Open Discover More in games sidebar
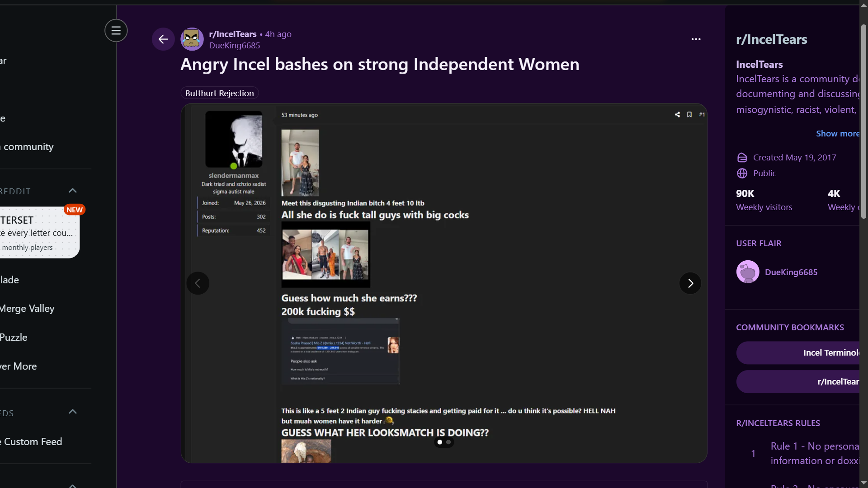Screen dimensions: 868x488 pyautogui.click(x=19, y=366)
